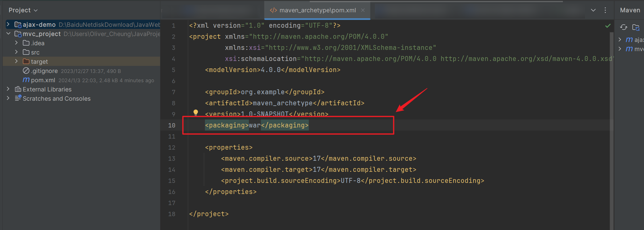Reload all Maven projects
The image size is (644, 230).
[623, 27]
